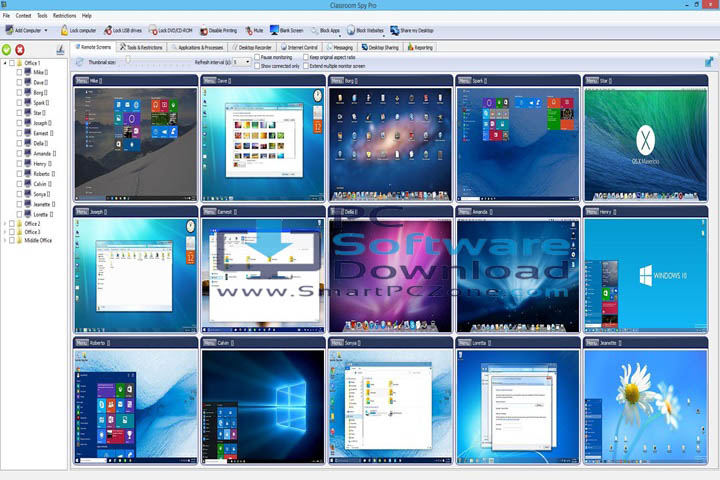The height and width of the screenshot is (480, 720).
Task: Click the Menu button on Joseph's thumbnail
Action: tap(82, 212)
